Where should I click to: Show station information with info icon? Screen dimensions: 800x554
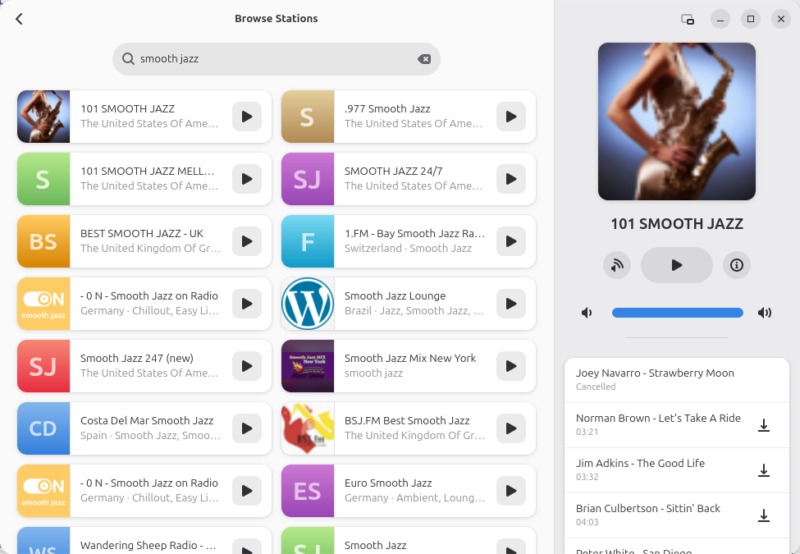(x=737, y=265)
